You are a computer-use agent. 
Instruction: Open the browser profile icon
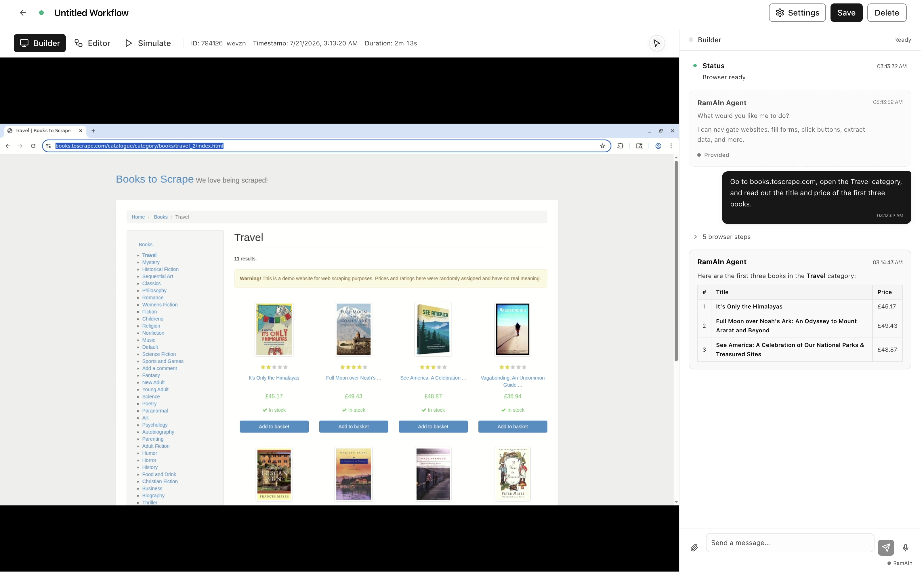pyautogui.click(x=661, y=146)
